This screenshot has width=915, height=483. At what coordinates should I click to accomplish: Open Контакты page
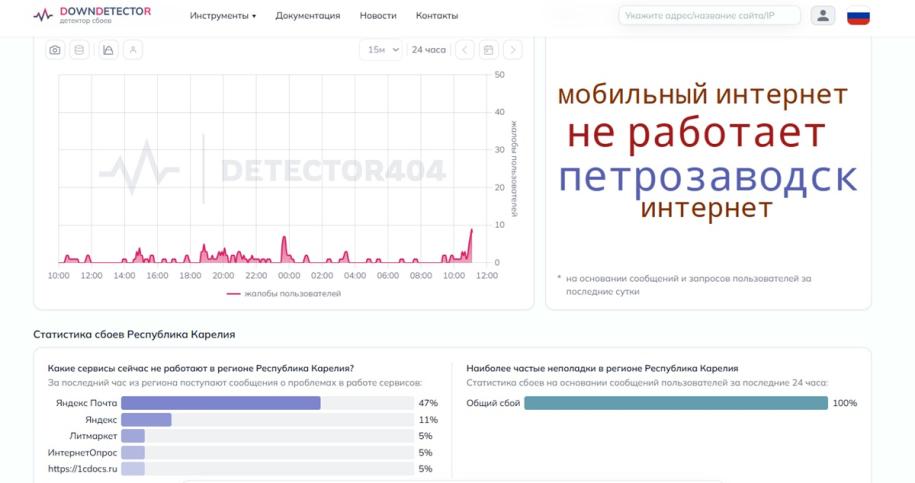point(436,16)
